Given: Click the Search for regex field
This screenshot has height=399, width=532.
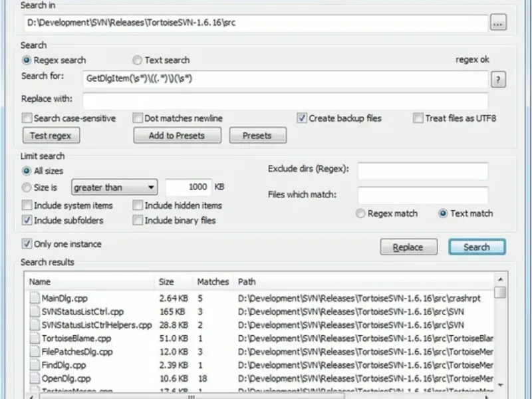Looking at the screenshot, I should (x=285, y=79).
